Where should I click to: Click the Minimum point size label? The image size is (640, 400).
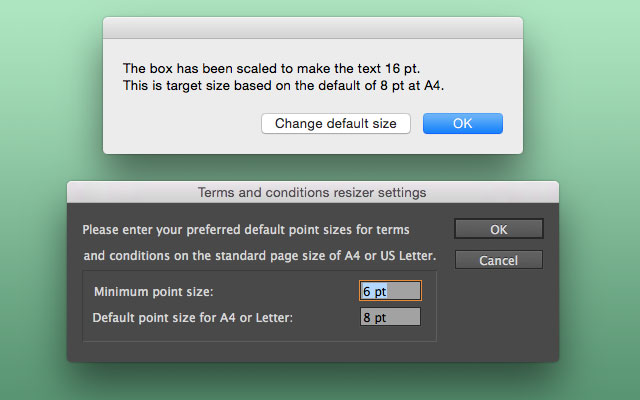153,291
